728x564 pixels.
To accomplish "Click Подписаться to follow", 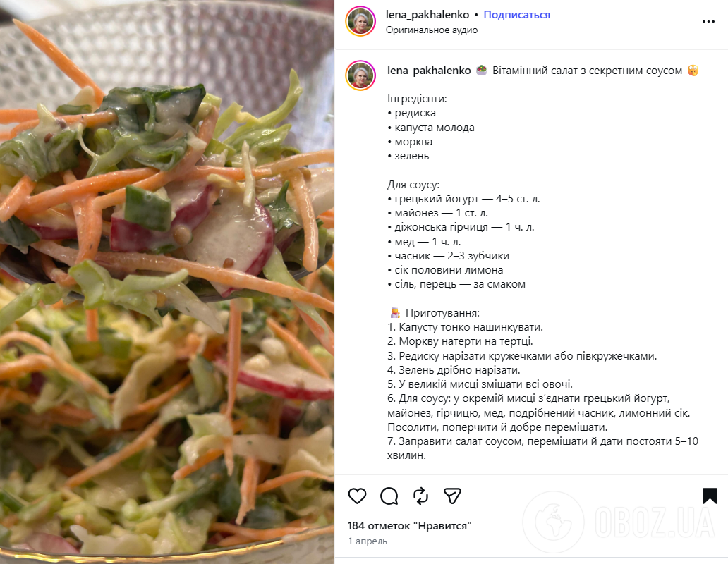I will point(517,15).
